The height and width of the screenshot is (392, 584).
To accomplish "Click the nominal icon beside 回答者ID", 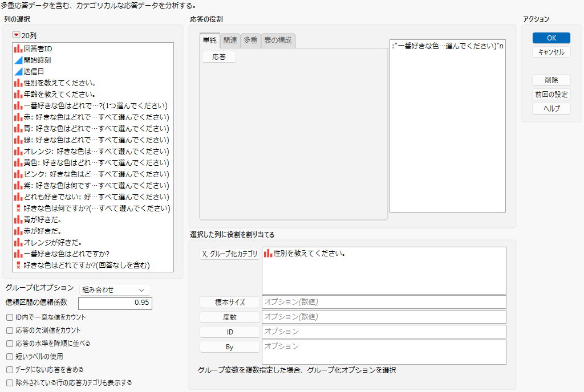I will pos(18,49).
